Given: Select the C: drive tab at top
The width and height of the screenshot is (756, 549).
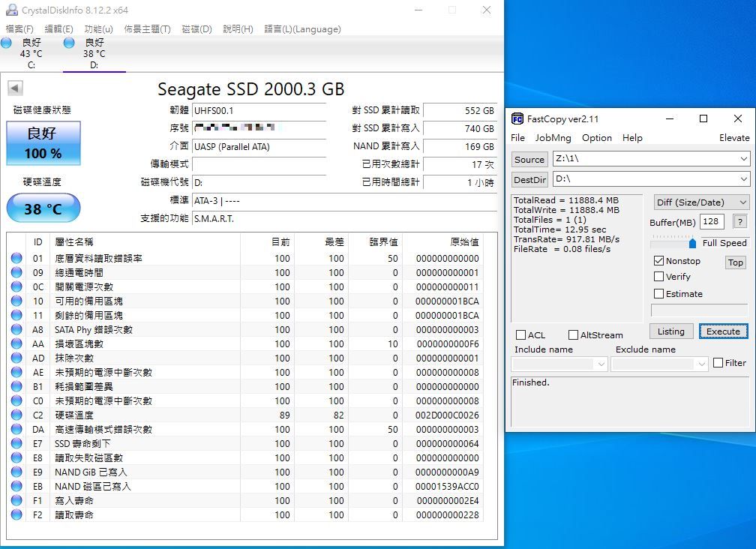Looking at the screenshot, I should tap(31, 53).
